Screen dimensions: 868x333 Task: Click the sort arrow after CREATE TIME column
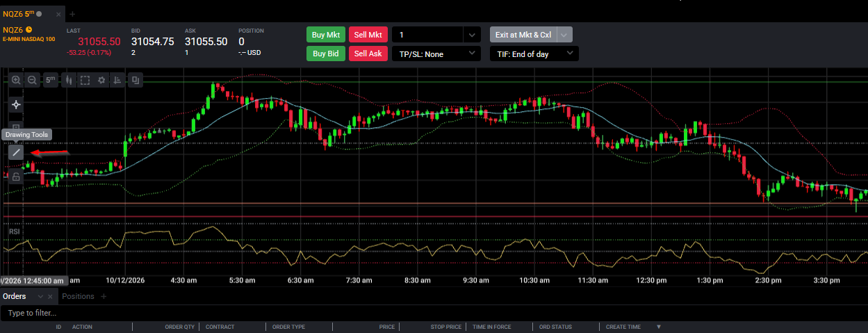coord(659,327)
